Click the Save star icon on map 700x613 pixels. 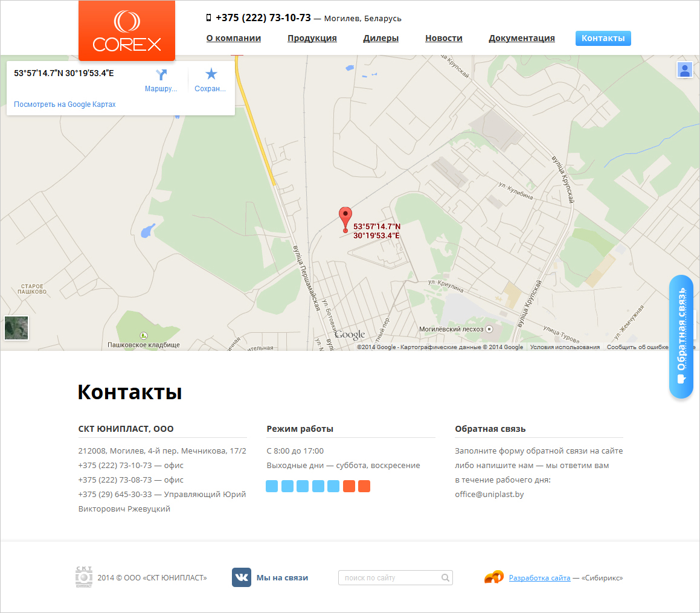click(211, 74)
